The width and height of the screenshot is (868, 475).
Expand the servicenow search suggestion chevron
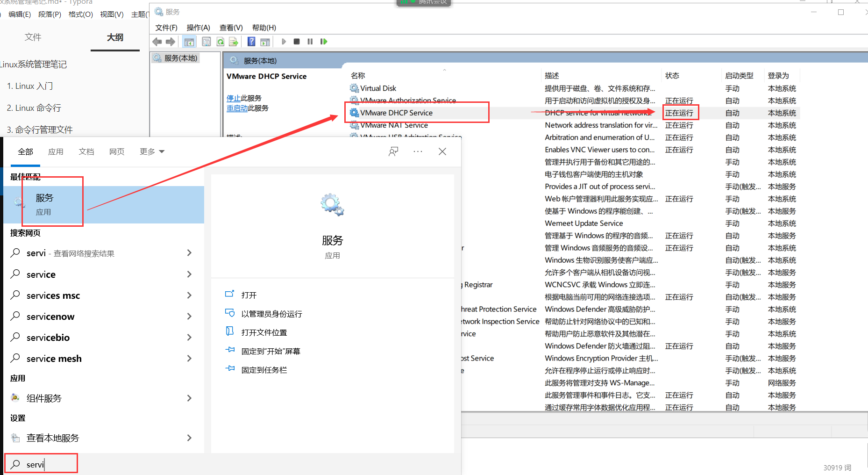tap(190, 316)
